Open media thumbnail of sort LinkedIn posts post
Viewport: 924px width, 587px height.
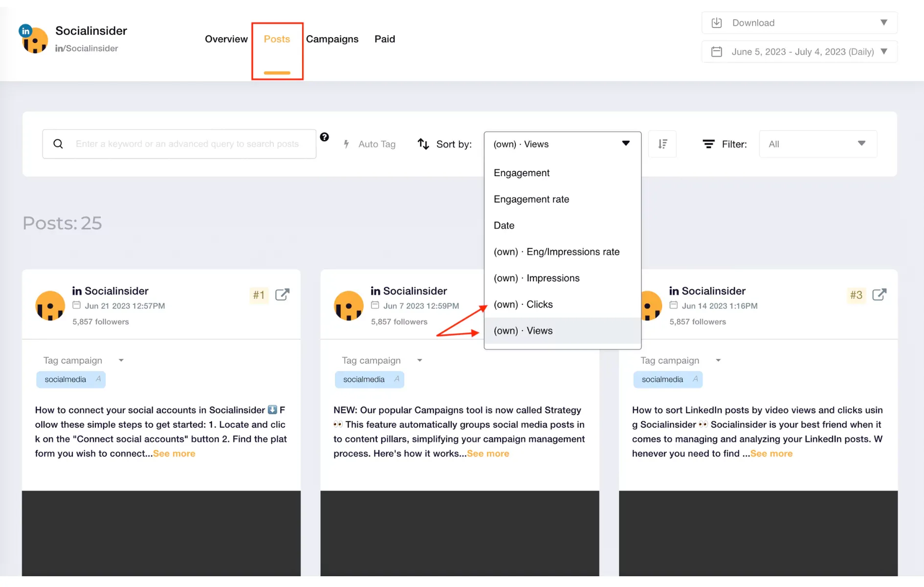(x=758, y=533)
